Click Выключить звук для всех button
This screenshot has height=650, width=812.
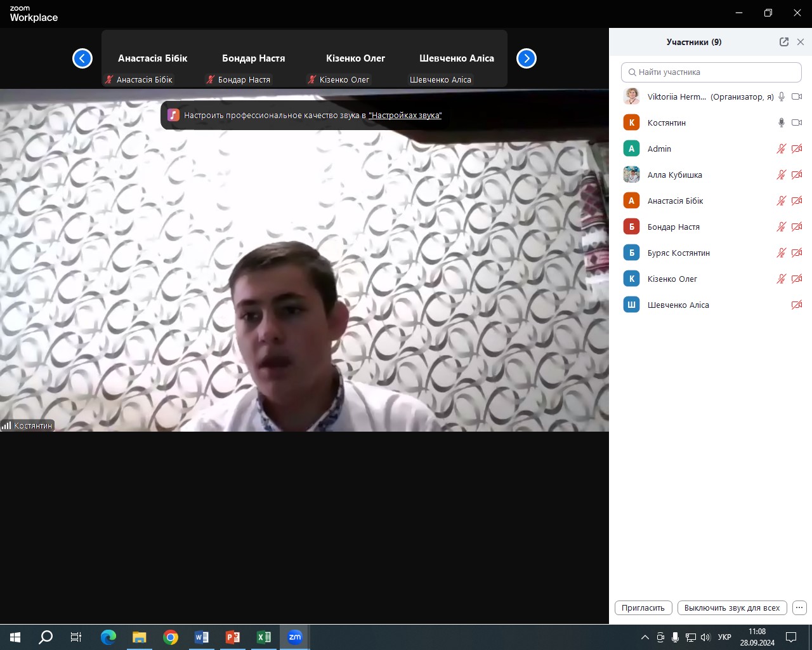coord(732,607)
